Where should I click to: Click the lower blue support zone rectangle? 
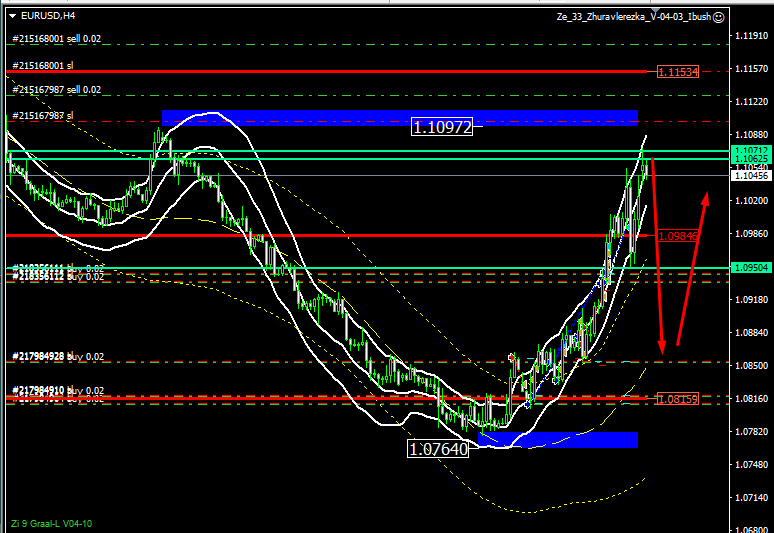click(x=558, y=440)
